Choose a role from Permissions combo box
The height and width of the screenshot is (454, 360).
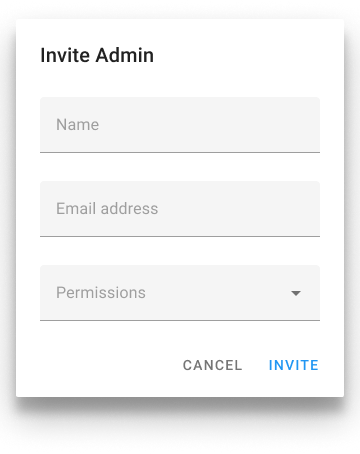tap(180, 293)
